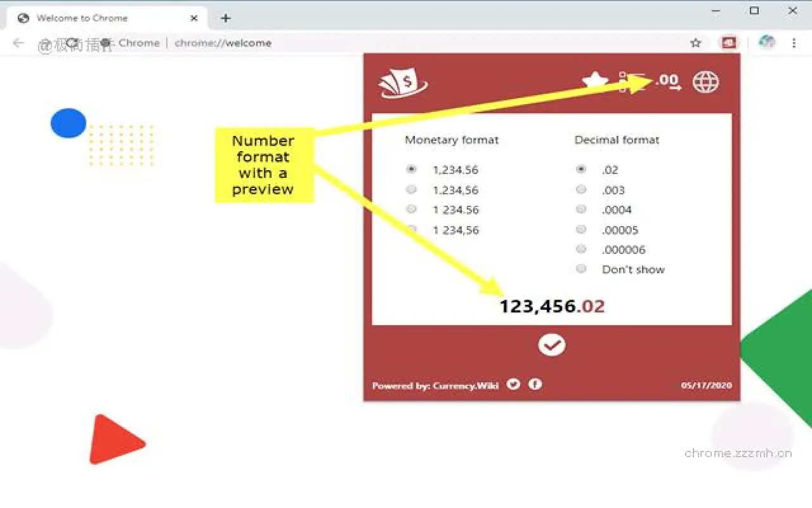Select the Don't show decimal option
Screen dimensions: 812x508
(581, 269)
